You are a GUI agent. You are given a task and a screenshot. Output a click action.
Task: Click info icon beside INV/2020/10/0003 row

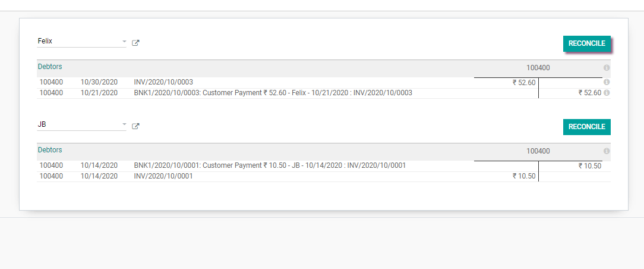[x=607, y=82]
